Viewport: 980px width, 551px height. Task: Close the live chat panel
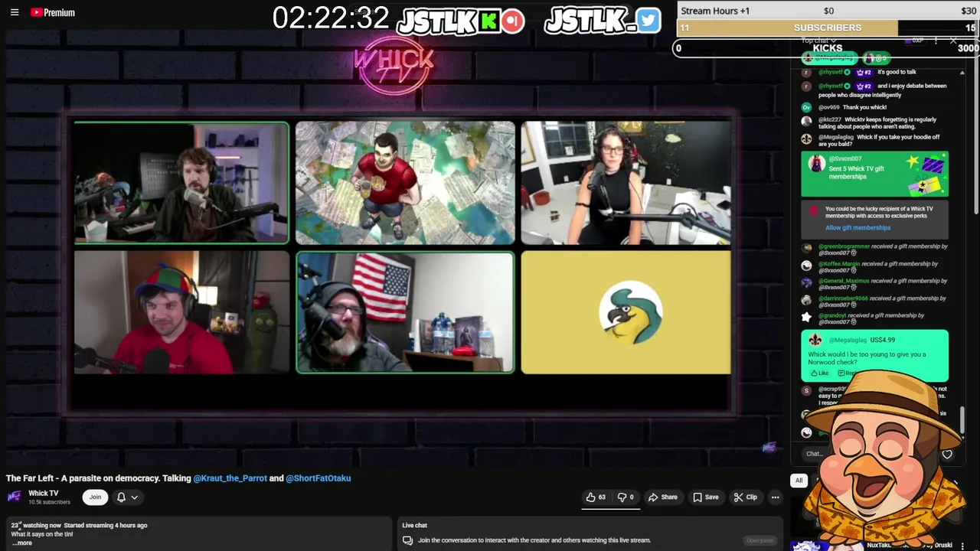click(953, 40)
